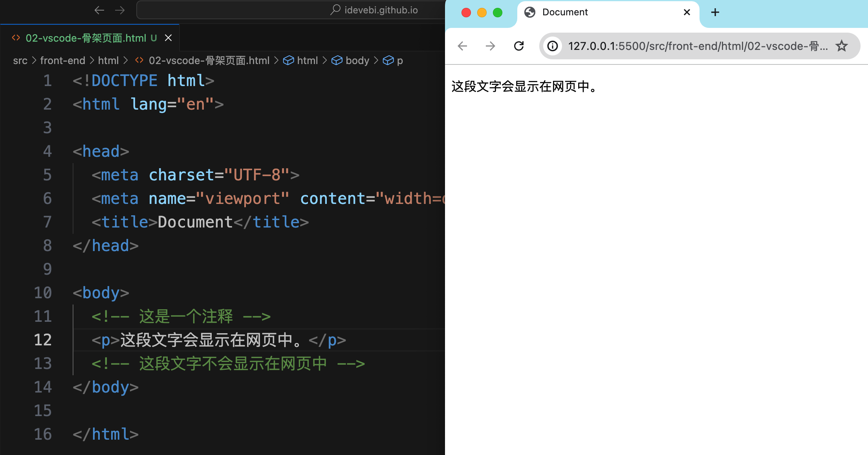Select the 02-vscode-骨架页面.html editor tab
The height and width of the screenshot is (455, 868).
click(90, 38)
